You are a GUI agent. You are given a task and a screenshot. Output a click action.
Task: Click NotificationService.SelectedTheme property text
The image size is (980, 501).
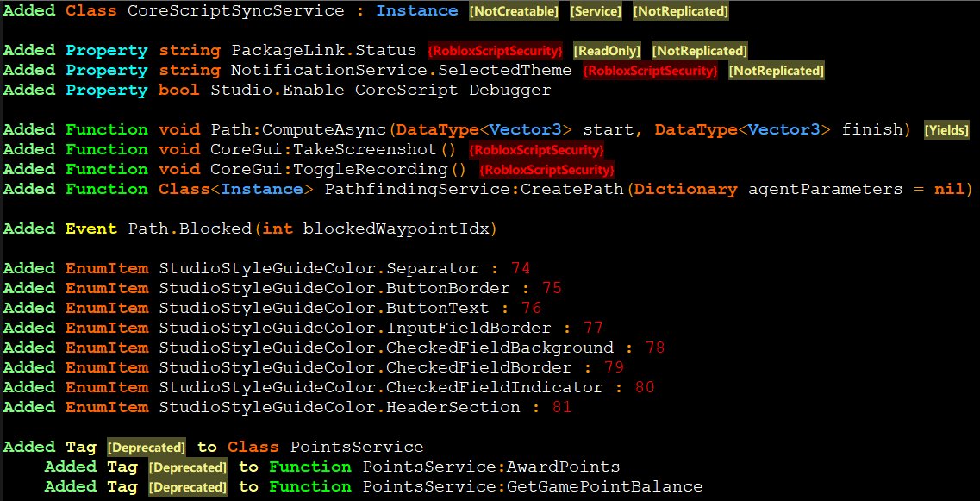point(402,71)
